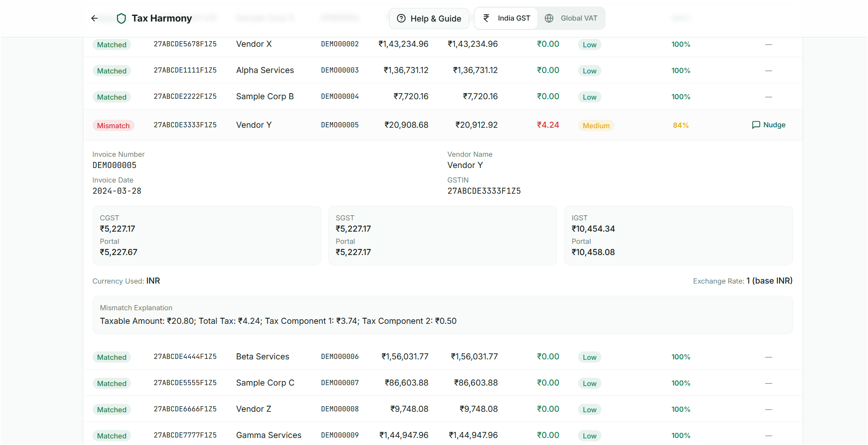Click the Currency Used INR label
868x445 pixels.
[126, 281]
